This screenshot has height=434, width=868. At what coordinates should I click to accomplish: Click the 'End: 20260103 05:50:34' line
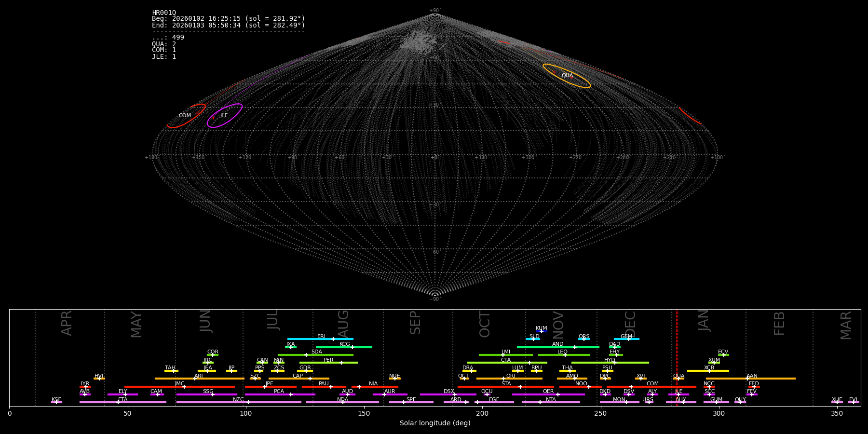[229, 25]
